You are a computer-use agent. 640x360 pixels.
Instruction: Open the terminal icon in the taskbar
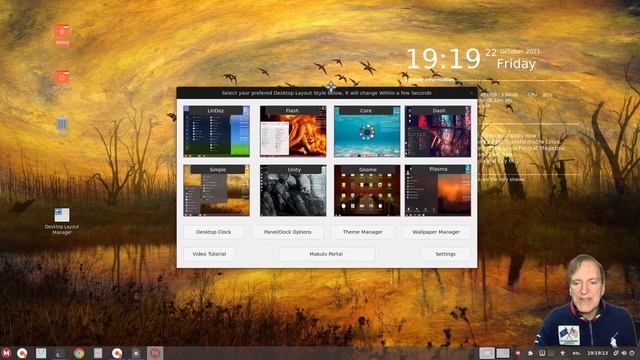60,353
